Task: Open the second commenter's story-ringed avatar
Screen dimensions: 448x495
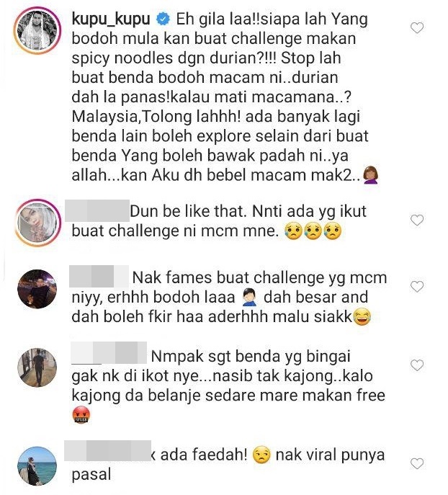Action: (x=37, y=223)
